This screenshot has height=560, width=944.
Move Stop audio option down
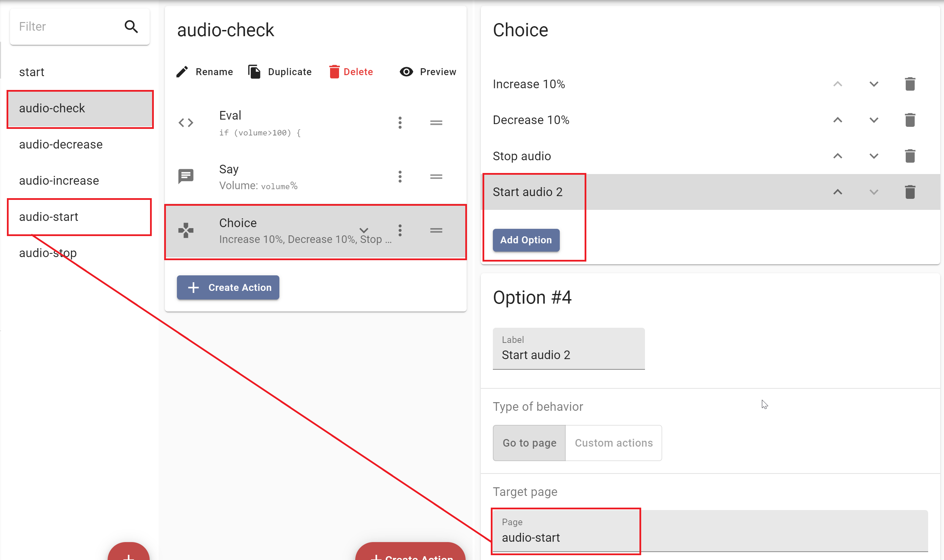[x=874, y=156]
